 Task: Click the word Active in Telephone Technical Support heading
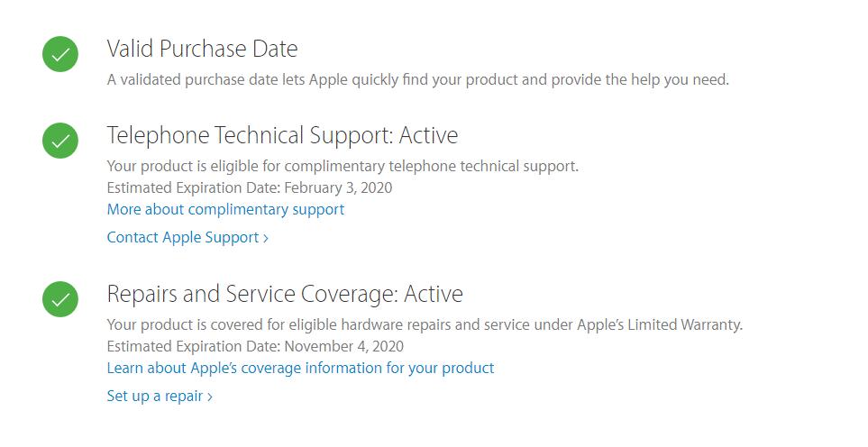click(428, 135)
